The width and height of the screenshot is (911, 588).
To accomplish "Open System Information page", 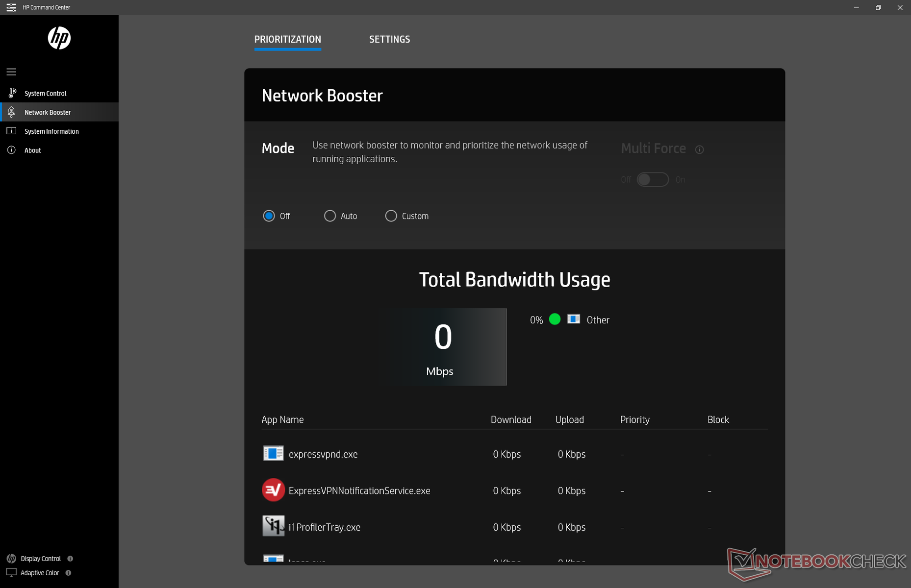I will 51,131.
